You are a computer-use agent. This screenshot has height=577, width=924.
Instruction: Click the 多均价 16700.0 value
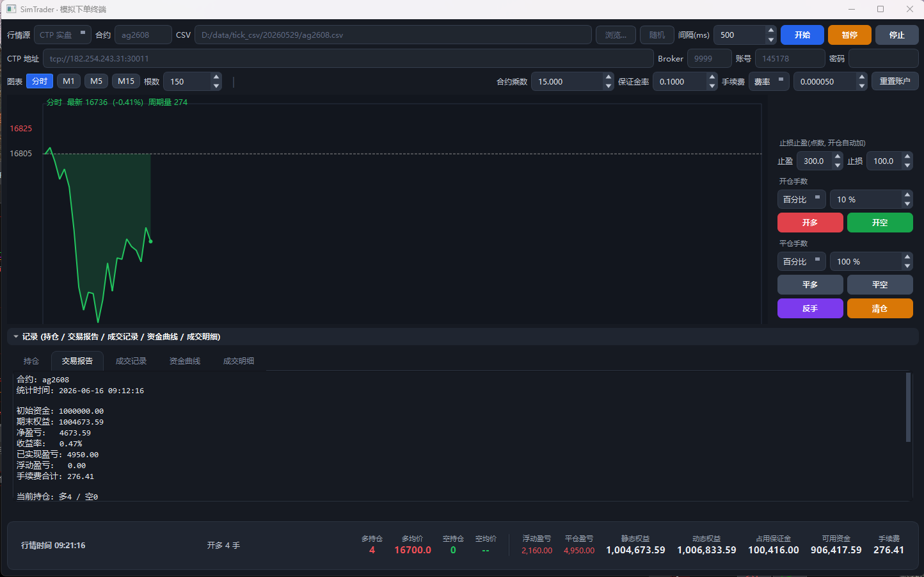click(x=413, y=550)
